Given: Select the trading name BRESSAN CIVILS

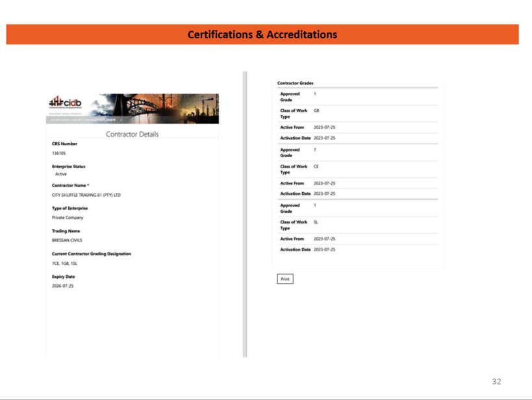Looking at the screenshot, I should (66, 240).
